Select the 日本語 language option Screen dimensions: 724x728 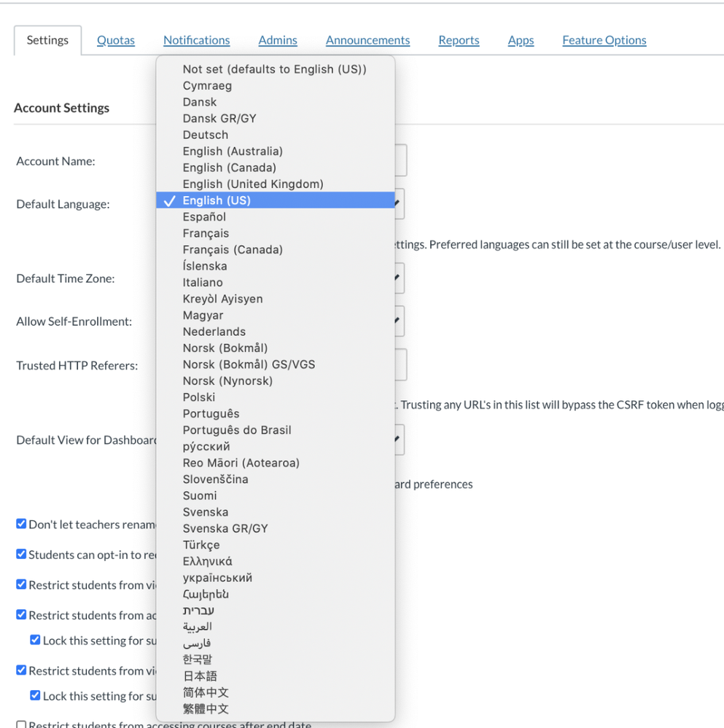coord(200,676)
